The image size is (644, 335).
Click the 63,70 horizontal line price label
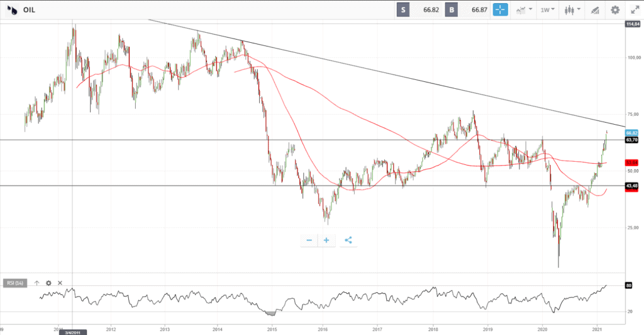631,140
